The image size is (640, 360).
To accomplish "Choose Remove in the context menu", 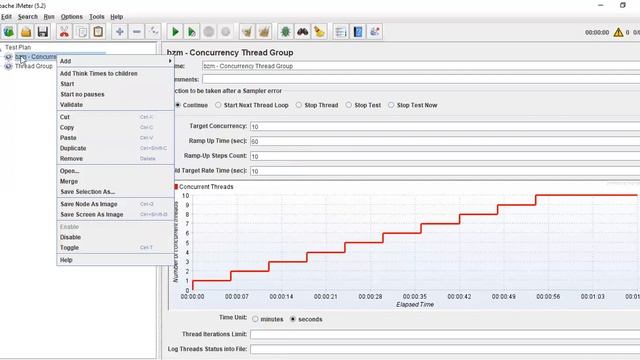I will pos(116,158).
